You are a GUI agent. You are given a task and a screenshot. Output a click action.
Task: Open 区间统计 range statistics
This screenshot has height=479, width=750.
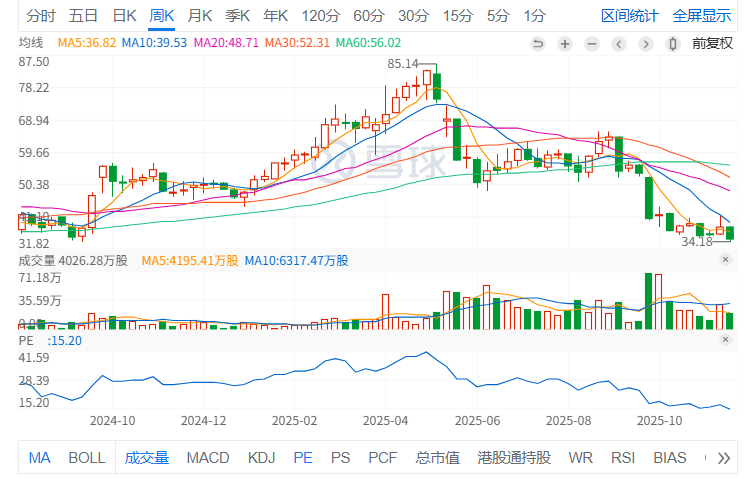[630, 16]
